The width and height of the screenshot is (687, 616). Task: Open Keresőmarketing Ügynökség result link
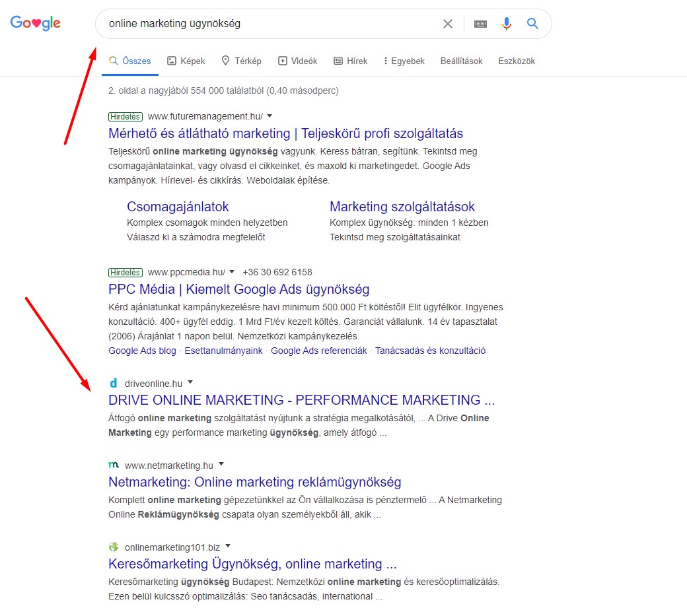[x=252, y=564]
